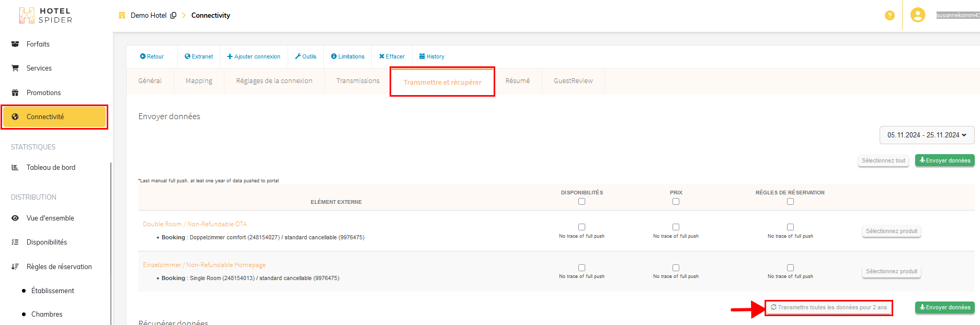Click Ajouter connexion in the toolbar
This screenshot has width=980, height=325.
coord(254,56)
